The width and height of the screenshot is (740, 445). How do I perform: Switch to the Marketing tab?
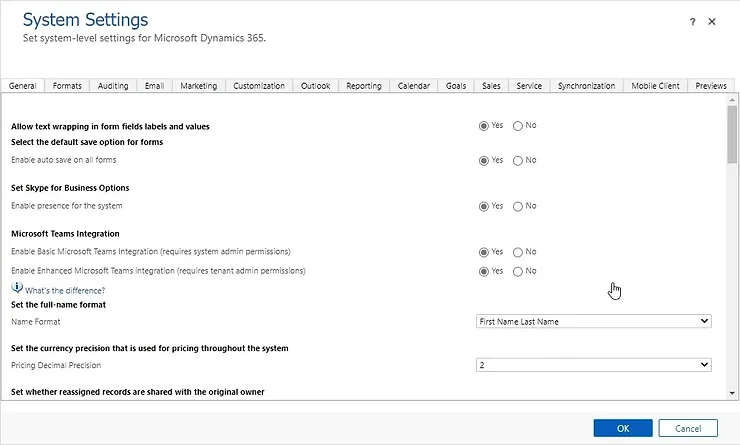click(199, 86)
